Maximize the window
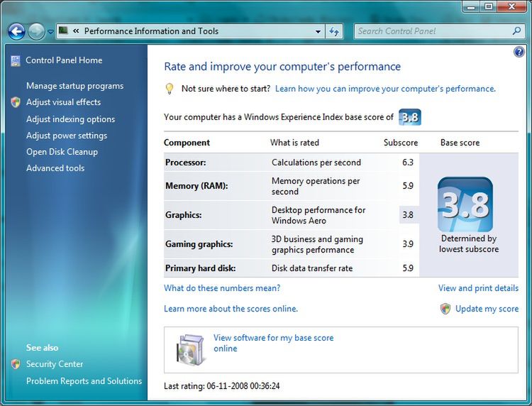The width and height of the screenshot is (532, 406). click(x=489, y=6)
